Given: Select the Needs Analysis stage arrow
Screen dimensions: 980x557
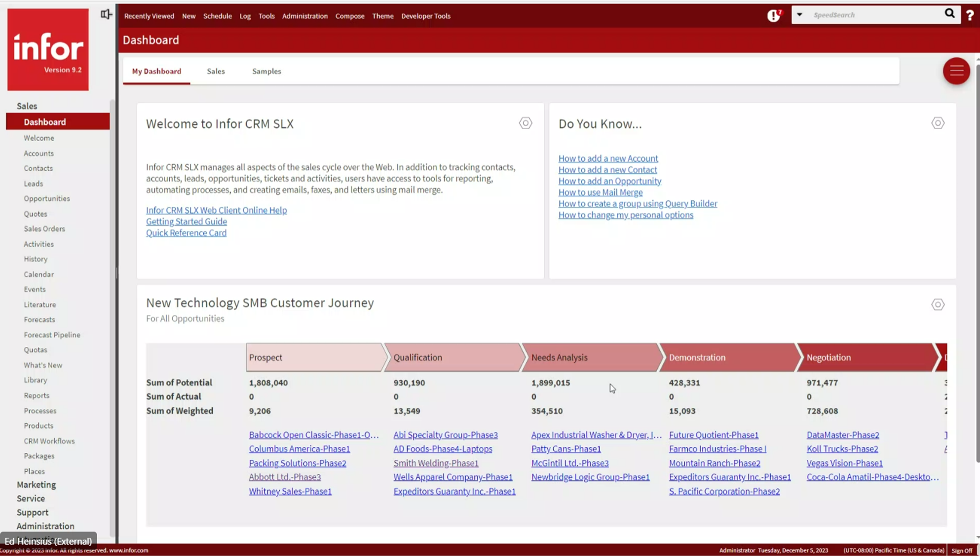Looking at the screenshot, I should (x=590, y=357).
